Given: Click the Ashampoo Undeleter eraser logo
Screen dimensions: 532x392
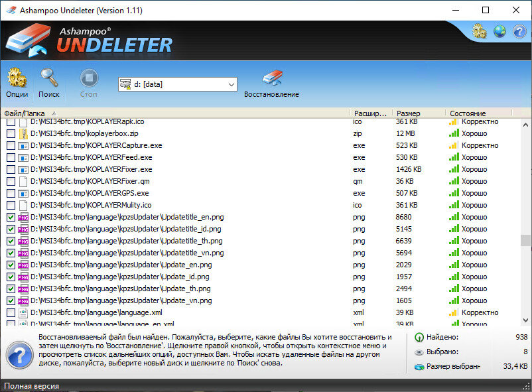Looking at the screenshot, I should [28, 40].
